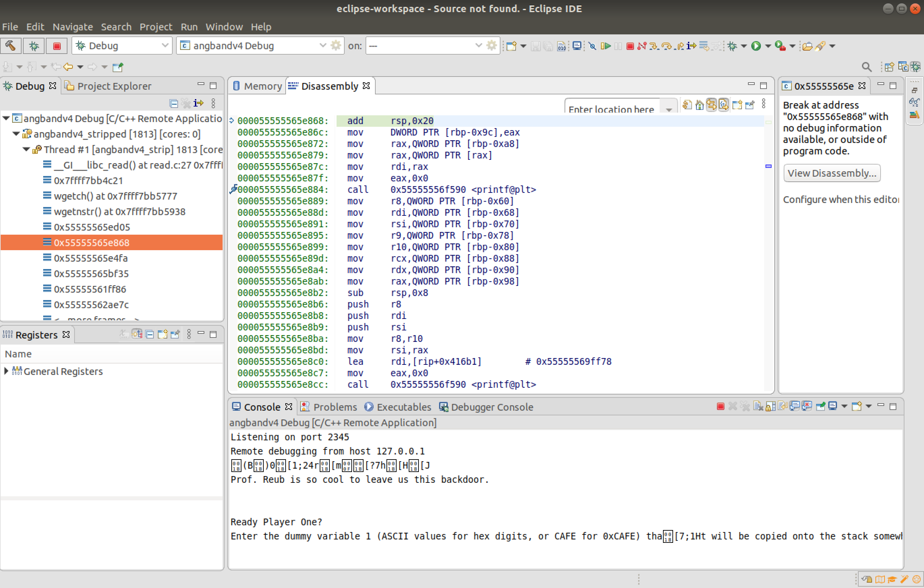Switch to the Debugger Console tab
The image size is (924, 588).
492,407
